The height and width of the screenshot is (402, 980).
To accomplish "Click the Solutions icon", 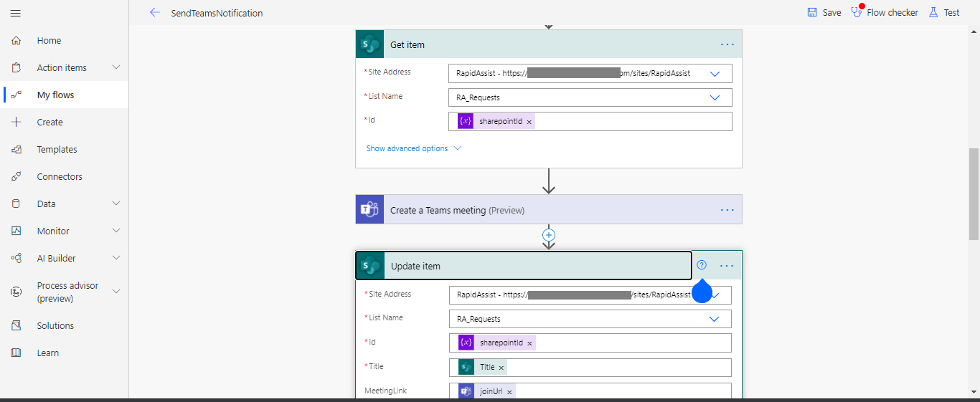I will (x=17, y=326).
